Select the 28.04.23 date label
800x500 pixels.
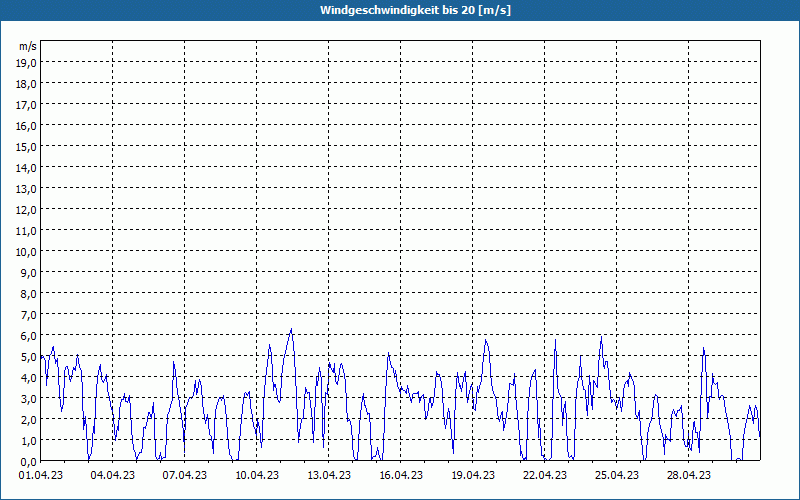coord(689,476)
